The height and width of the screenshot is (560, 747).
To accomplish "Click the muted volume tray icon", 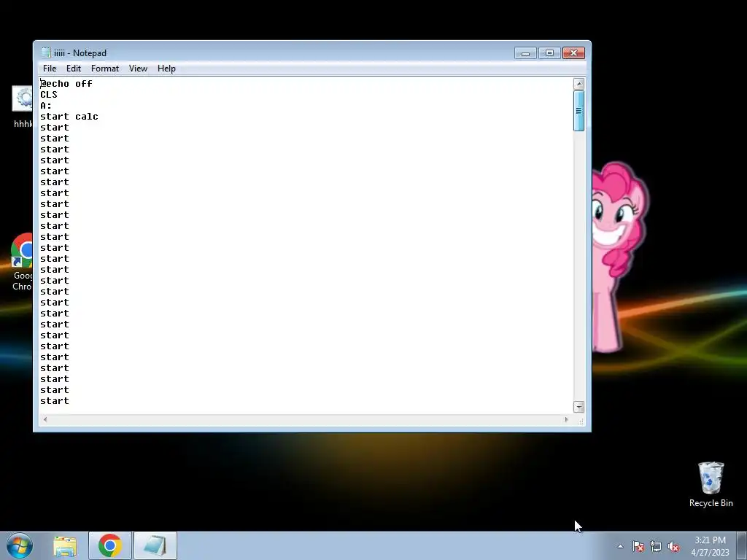I will (673, 546).
